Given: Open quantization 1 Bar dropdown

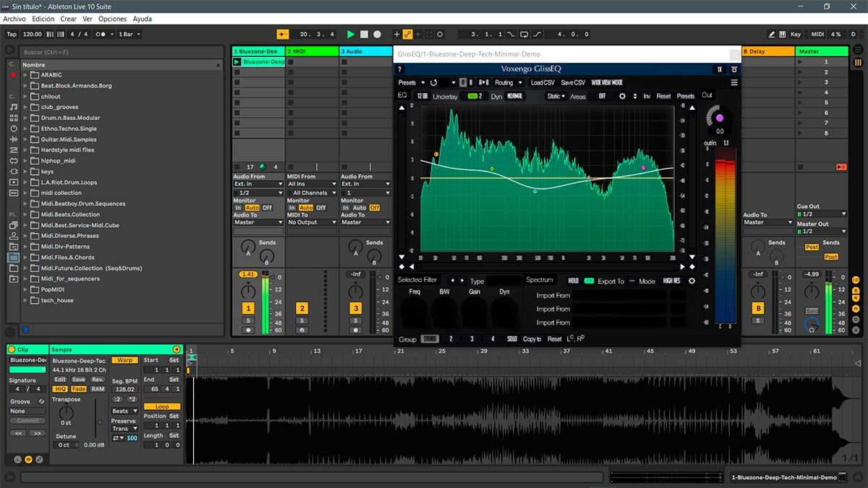Looking at the screenshot, I should [x=129, y=34].
